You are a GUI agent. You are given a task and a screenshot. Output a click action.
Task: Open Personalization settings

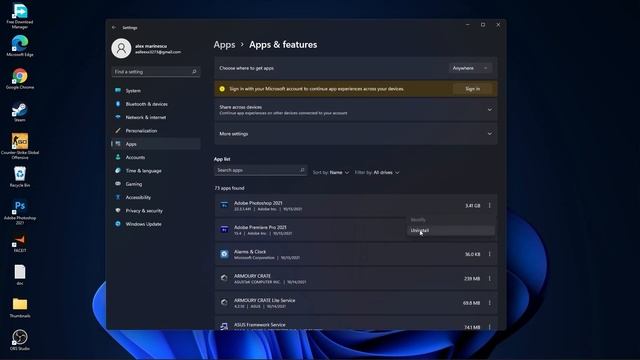pyautogui.click(x=156, y=131)
